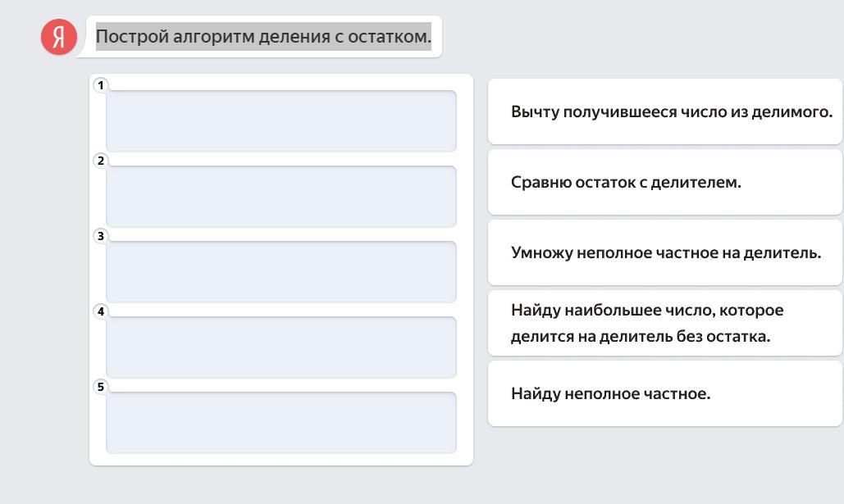
Task: Select the card 'Сравню остаток с делителем'
Action: click(665, 182)
